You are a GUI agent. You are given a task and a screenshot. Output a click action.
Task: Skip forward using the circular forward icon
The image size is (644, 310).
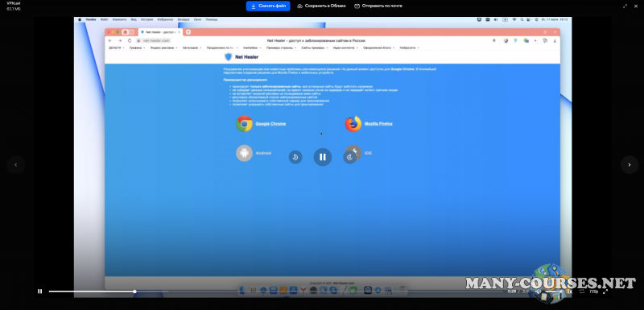pos(350,157)
